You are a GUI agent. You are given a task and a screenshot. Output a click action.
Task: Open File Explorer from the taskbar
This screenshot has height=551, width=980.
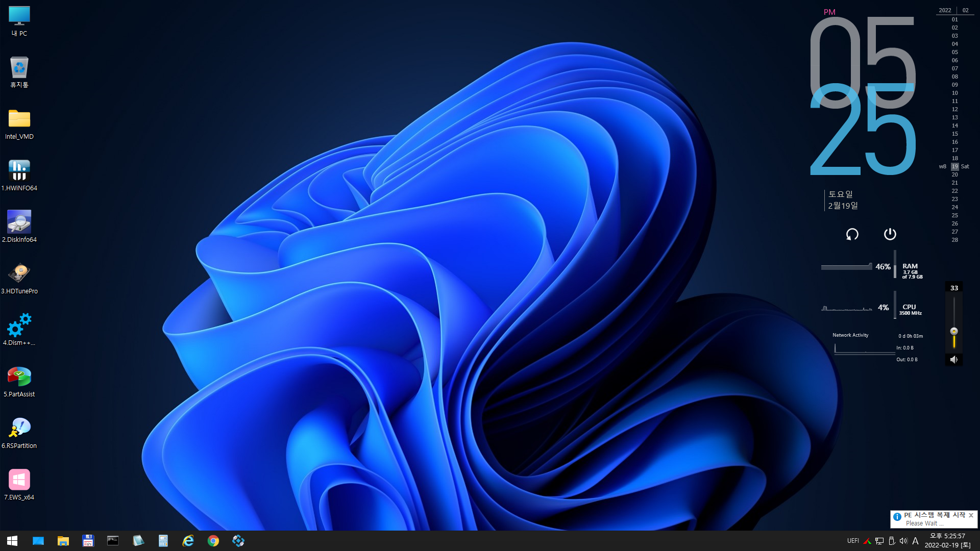[x=63, y=541]
